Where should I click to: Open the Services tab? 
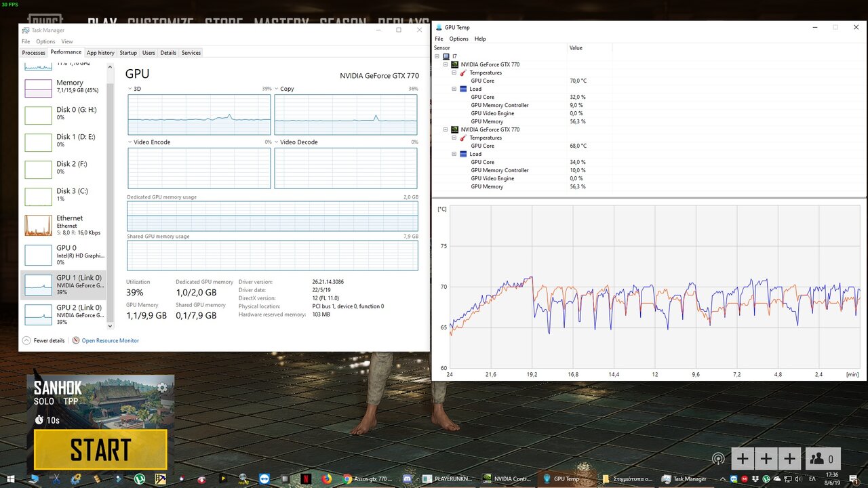click(191, 53)
